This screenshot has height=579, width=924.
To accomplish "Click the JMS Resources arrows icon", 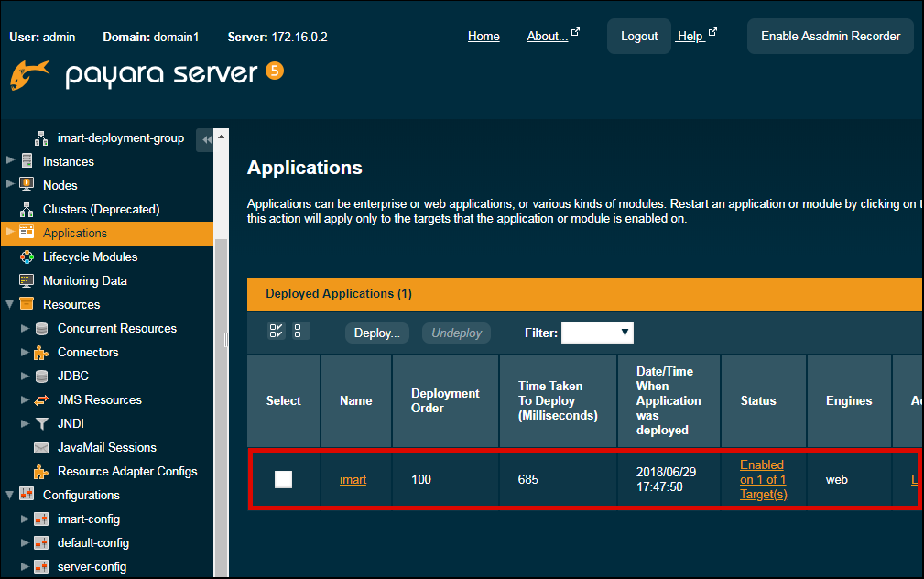I will coord(41,400).
